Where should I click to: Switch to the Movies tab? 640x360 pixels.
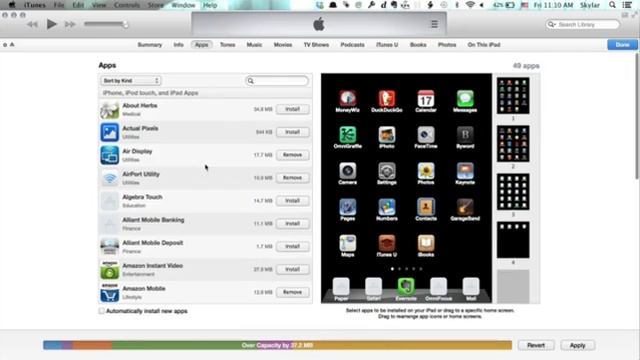click(283, 45)
